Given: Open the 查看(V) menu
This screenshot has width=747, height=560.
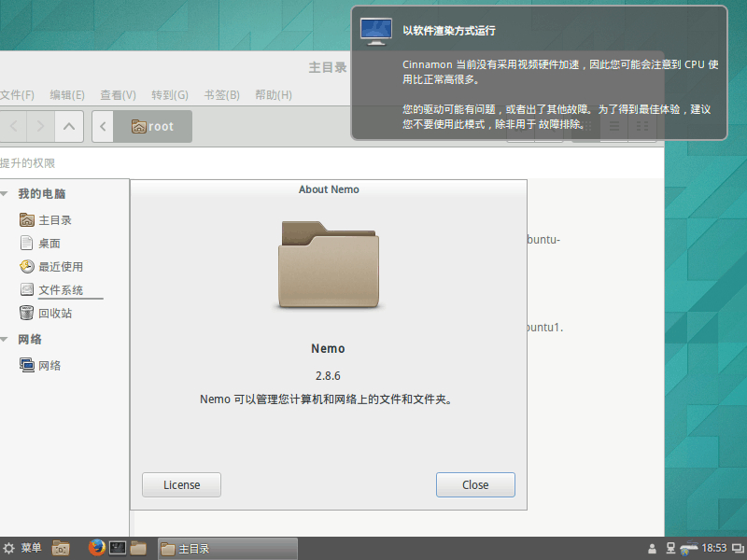Looking at the screenshot, I should click(118, 95).
